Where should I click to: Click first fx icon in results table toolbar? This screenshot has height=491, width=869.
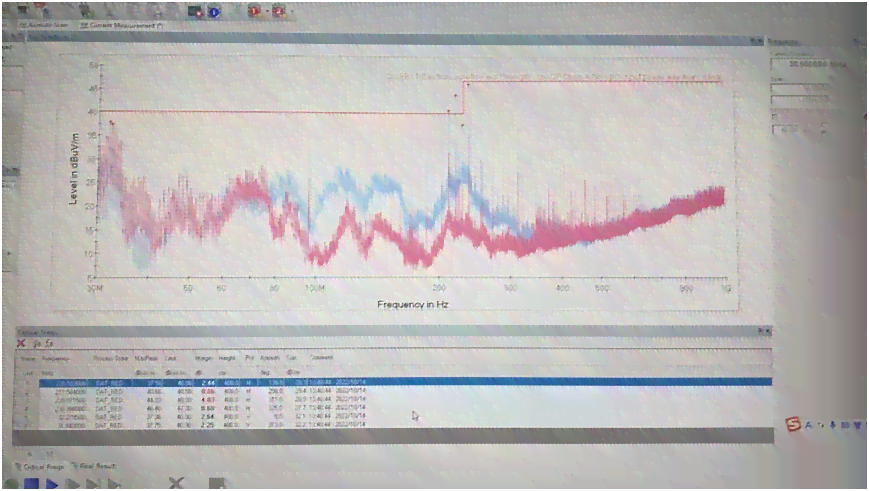tap(37, 344)
